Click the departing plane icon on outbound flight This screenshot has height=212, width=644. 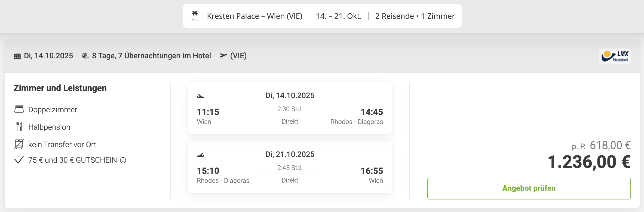201,96
